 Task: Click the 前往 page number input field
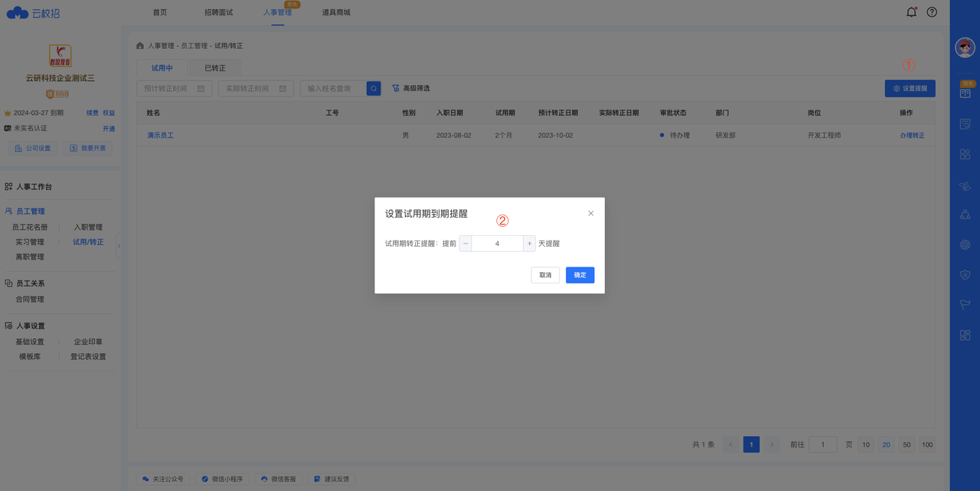point(822,444)
